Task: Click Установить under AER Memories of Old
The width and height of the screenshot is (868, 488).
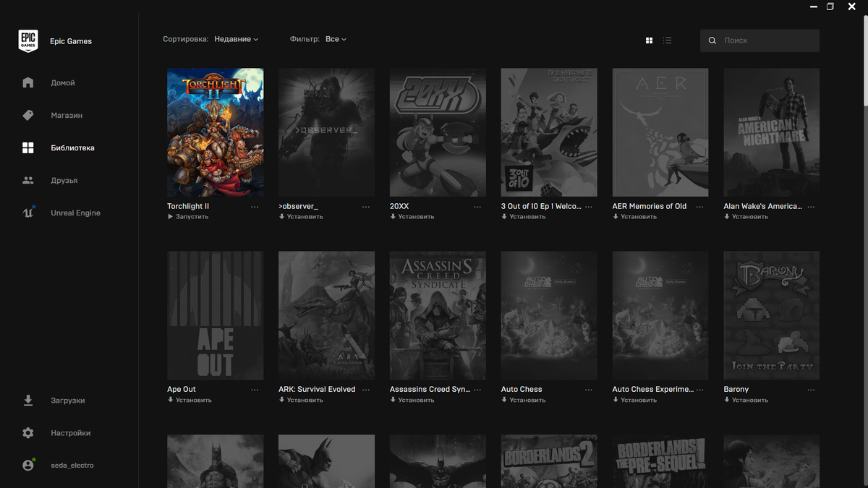Action: [635, 217]
